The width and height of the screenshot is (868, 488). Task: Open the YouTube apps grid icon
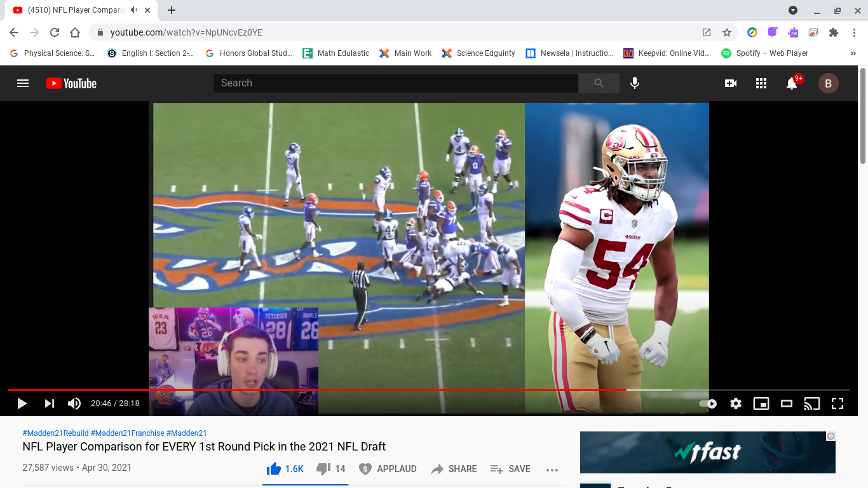[x=761, y=83]
